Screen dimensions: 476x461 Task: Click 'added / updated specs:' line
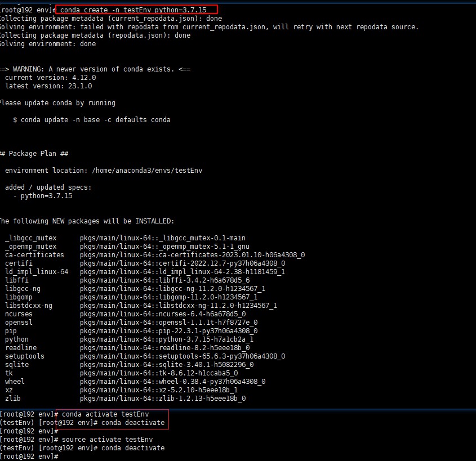pos(48,187)
